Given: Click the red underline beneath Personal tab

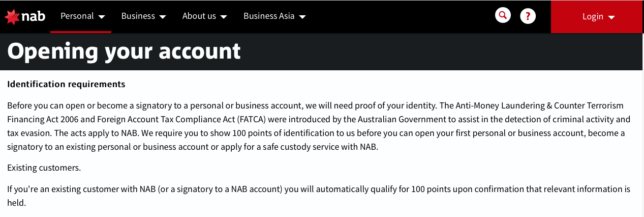Looking at the screenshot, I should point(81,32).
